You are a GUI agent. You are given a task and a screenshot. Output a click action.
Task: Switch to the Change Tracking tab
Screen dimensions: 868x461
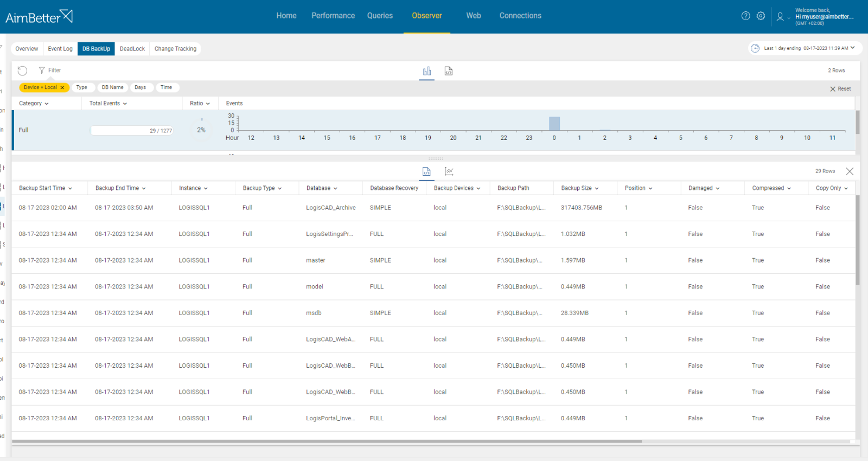(x=175, y=49)
